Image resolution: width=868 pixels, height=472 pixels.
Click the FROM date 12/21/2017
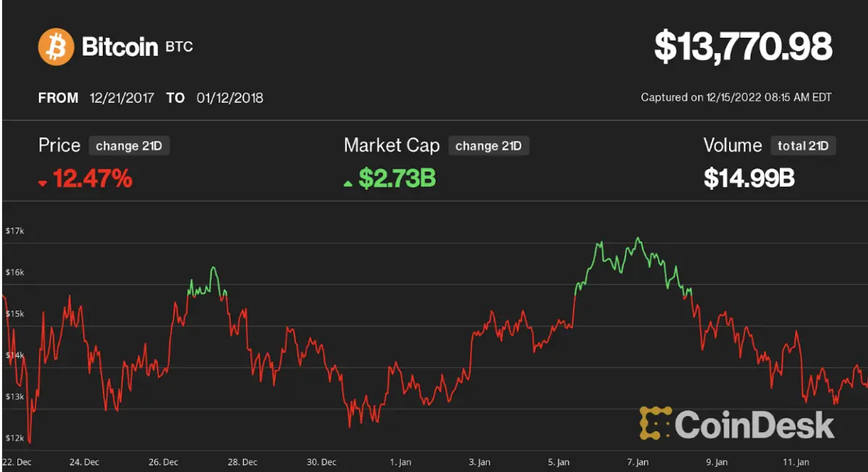tap(122, 98)
